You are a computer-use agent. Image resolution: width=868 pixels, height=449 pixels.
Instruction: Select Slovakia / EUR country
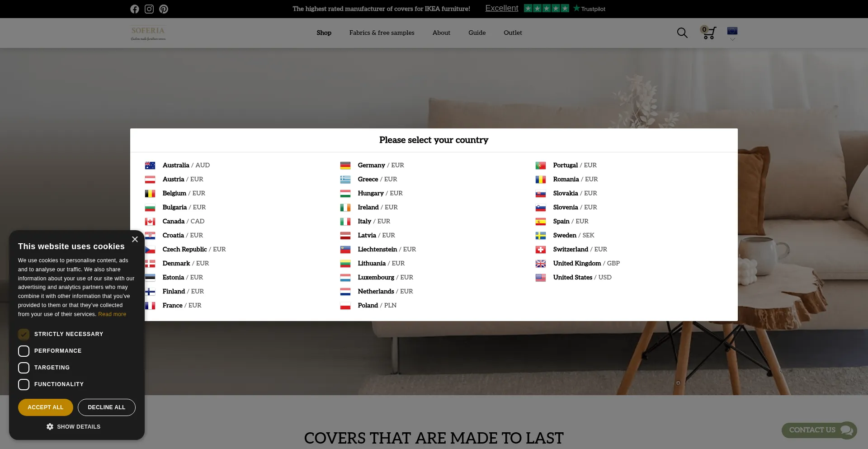[x=575, y=194]
